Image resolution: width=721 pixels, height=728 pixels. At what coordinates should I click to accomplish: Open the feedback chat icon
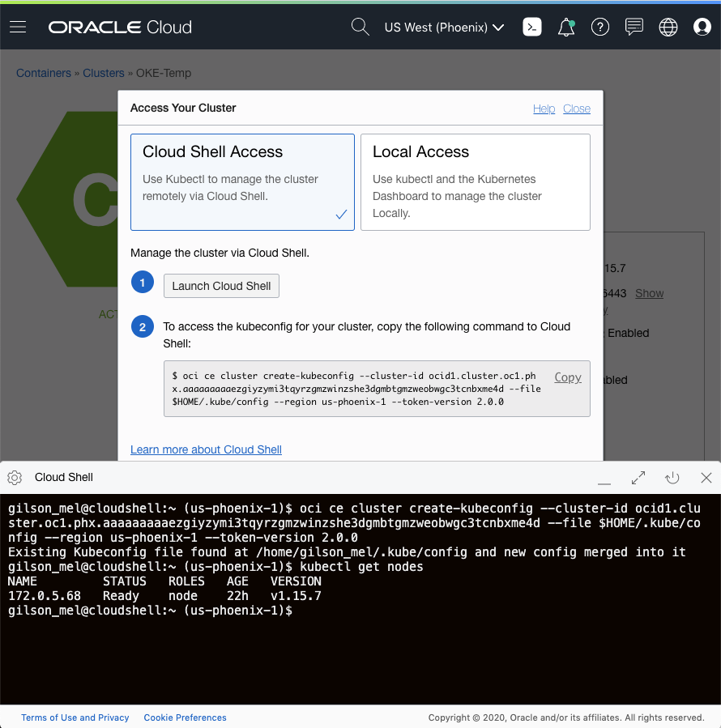click(634, 26)
